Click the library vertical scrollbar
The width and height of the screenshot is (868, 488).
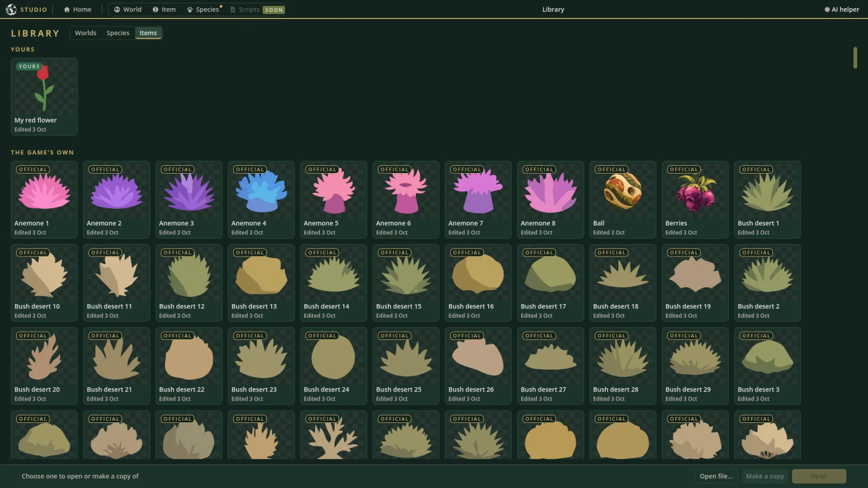click(855, 57)
